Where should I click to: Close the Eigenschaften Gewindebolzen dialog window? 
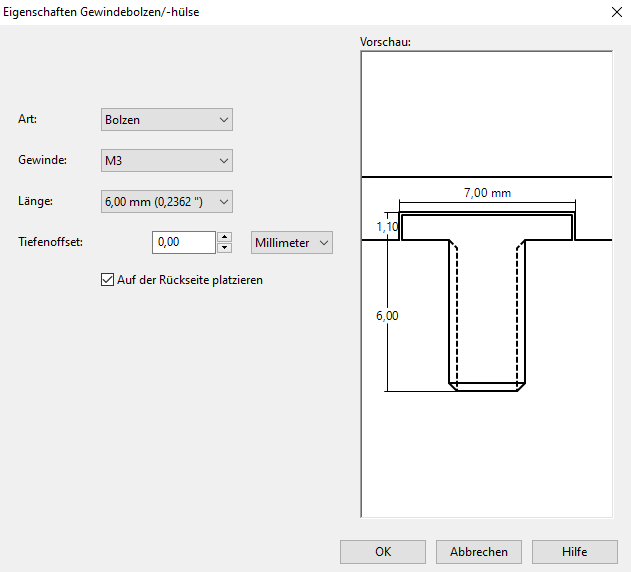[x=613, y=13]
